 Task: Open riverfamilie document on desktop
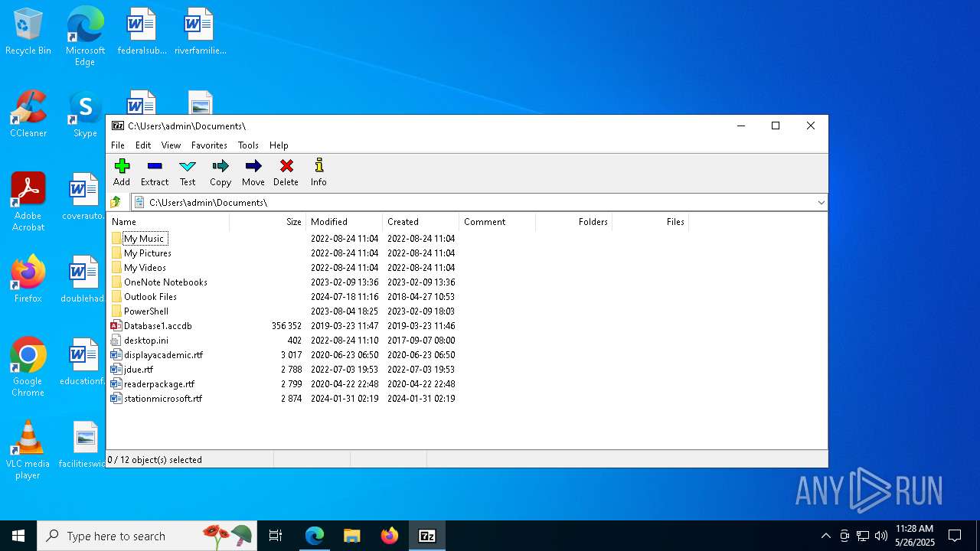[x=200, y=32]
